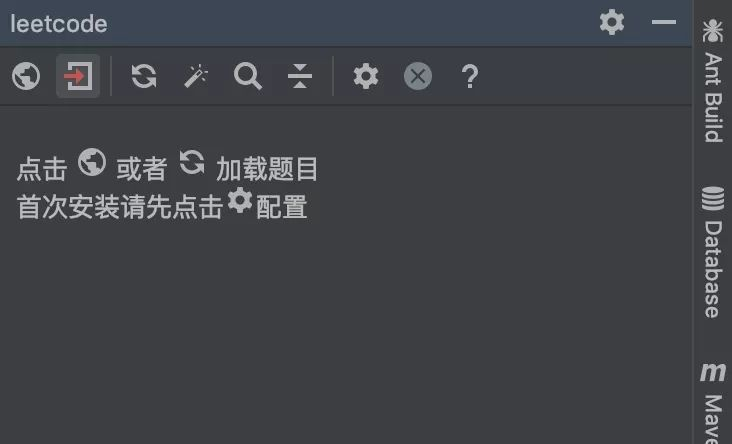Click the circled X clear icon
The image size is (732, 444).
click(x=418, y=76)
